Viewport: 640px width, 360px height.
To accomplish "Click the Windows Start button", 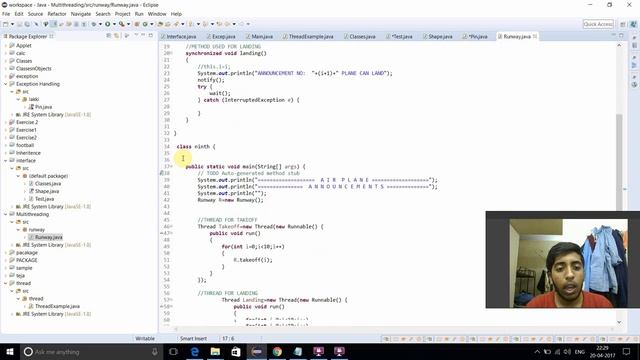I will pos(9,351).
